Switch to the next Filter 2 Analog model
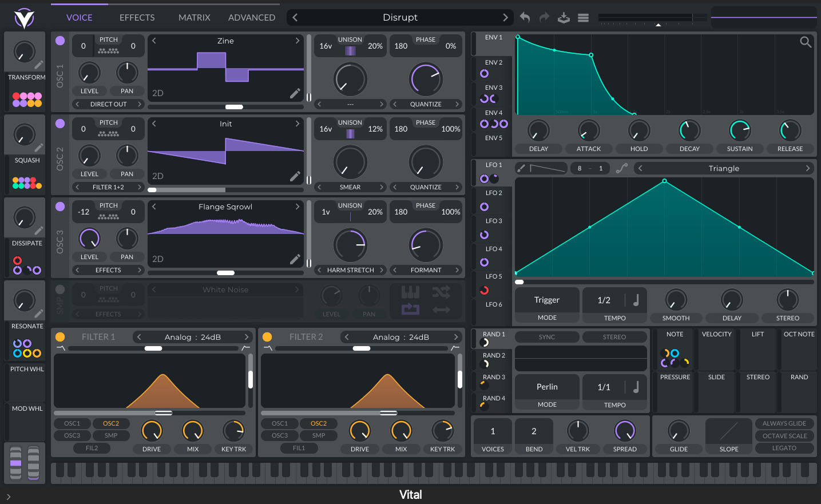The height and width of the screenshot is (504, 821). point(455,337)
